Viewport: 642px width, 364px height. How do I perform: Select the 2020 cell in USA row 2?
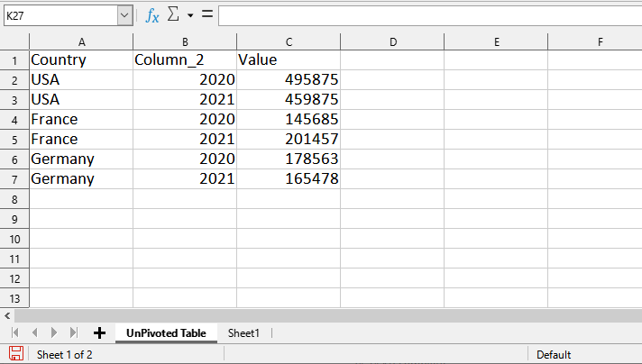pos(185,80)
